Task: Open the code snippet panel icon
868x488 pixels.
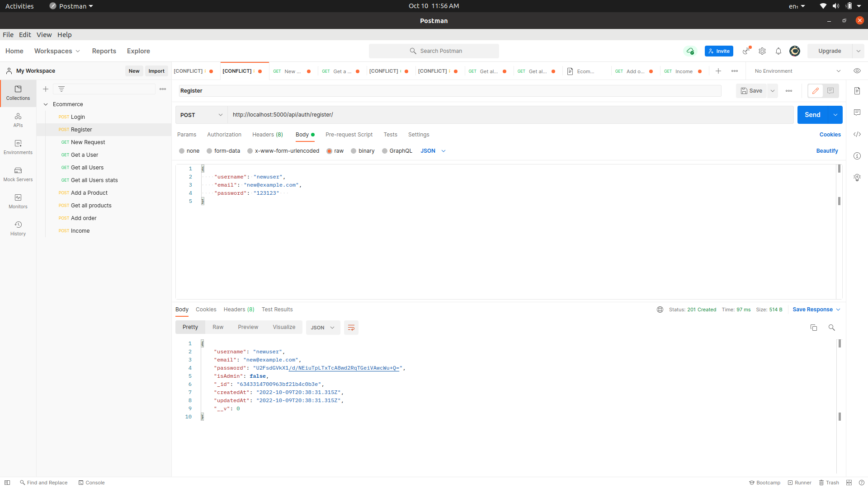Action: click(x=857, y=134)
